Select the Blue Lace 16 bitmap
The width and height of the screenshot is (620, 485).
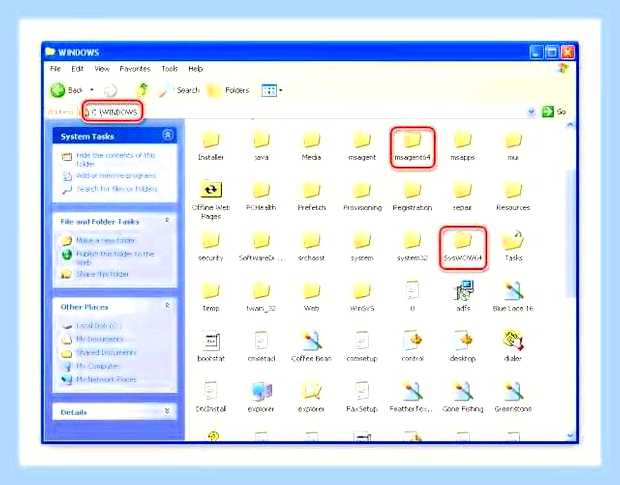click(x=513, y=296)
